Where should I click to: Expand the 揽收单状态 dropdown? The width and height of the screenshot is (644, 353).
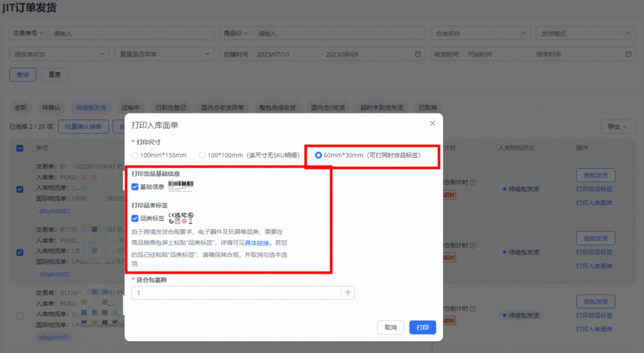(x=59, y=54)
